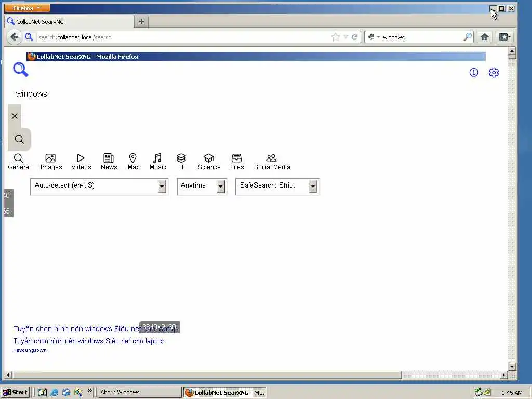
Task: Click the horizontal scrollbar left arrow
Action: click(x=8, y=375)
